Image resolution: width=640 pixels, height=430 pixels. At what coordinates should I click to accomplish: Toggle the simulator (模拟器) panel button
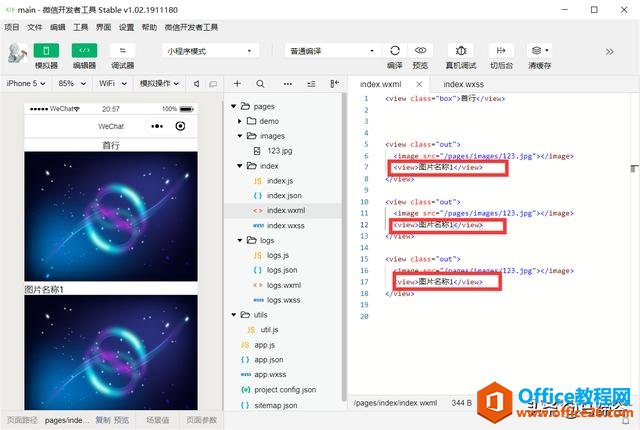tap(46, 51)
